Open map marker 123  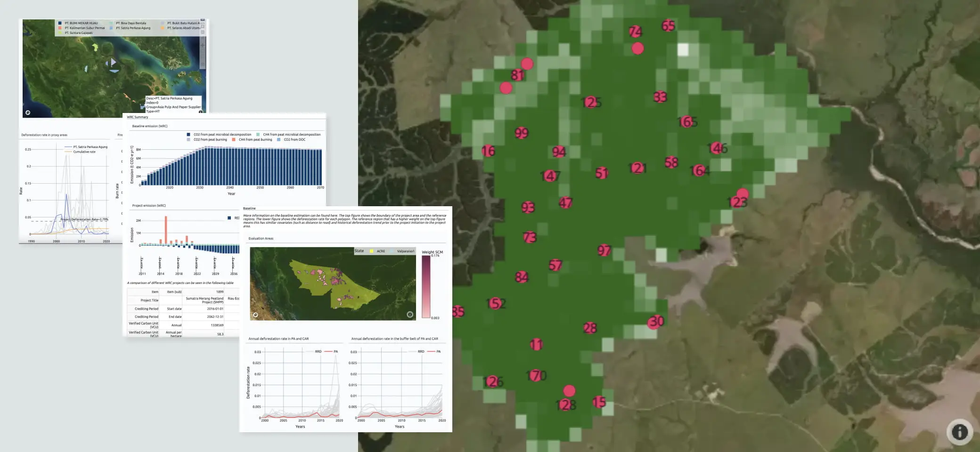[x=737, y=202]
